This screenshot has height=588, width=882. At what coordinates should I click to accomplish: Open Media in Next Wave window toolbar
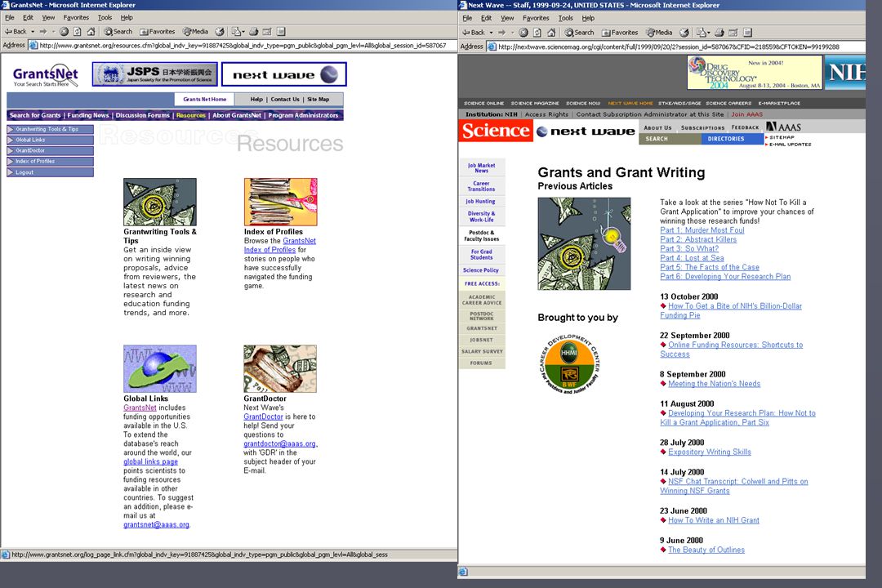[659, 32]
